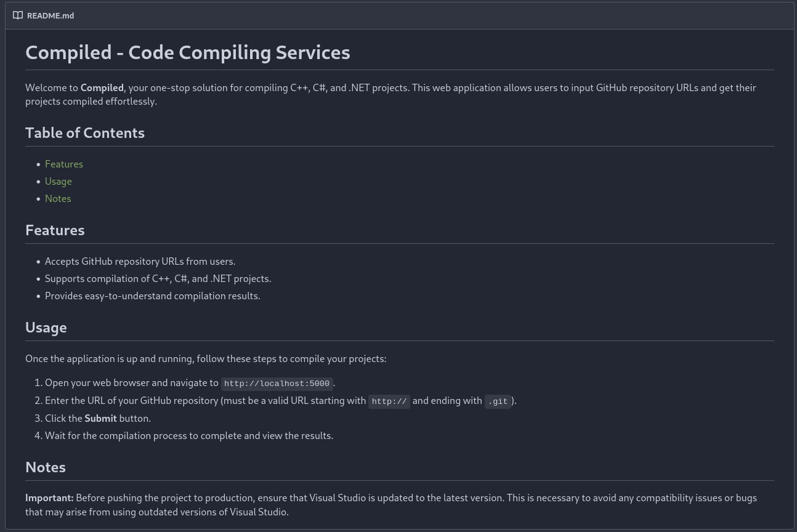Click the Notes section heading

click(46, 467)
